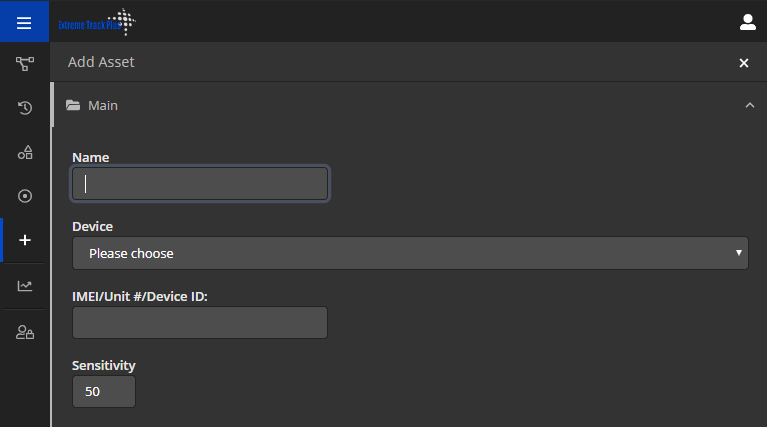Click the Sensitivity value field showing 50
767x427 pixels.
point(104,392)
